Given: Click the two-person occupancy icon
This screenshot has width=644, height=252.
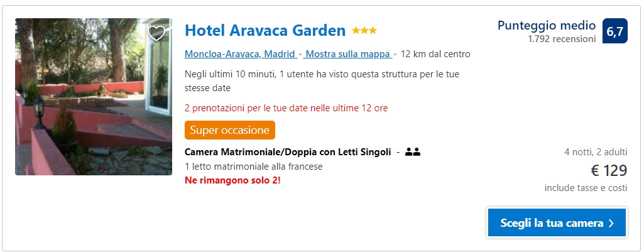Looking at the screenshot, I should (413, 152).
